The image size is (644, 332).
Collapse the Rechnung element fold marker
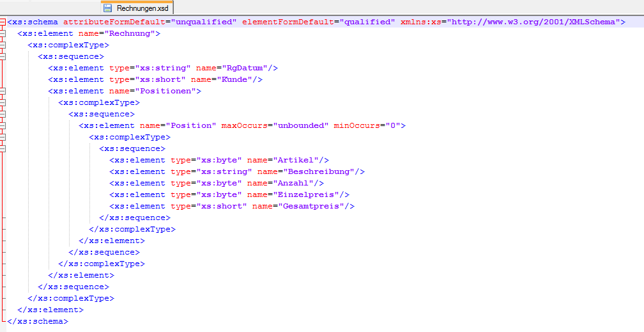[x=3, y=33]
